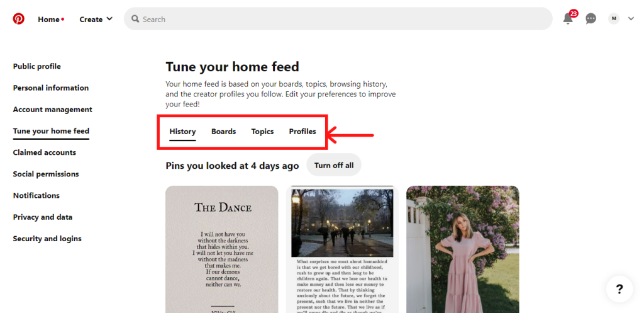Screen dimensions: 644x313
Task: Open the rainy campus quote pin
Action: click(342, 249)
